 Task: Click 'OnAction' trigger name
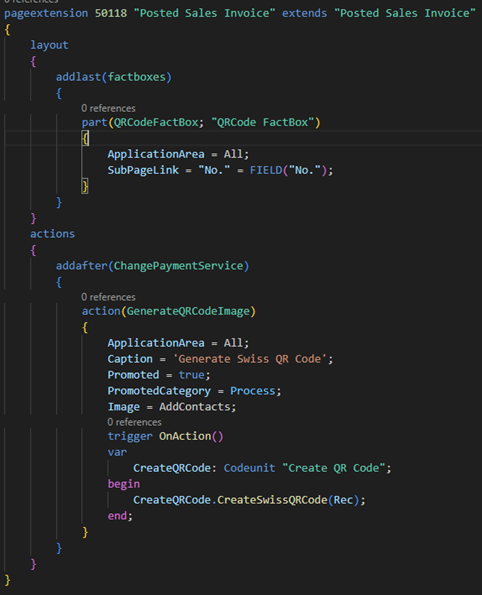[x=185, y=436]
